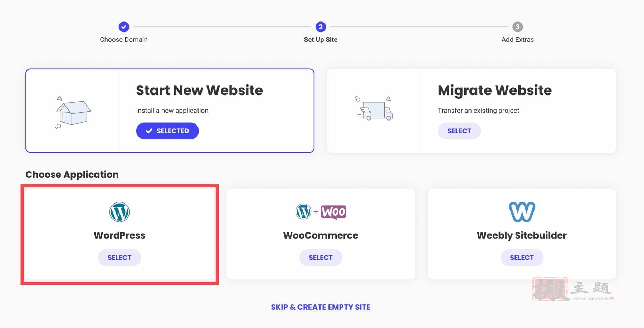Select the WooCommerce application
This screenshot has height=328, width=644.
coord(321,258)
